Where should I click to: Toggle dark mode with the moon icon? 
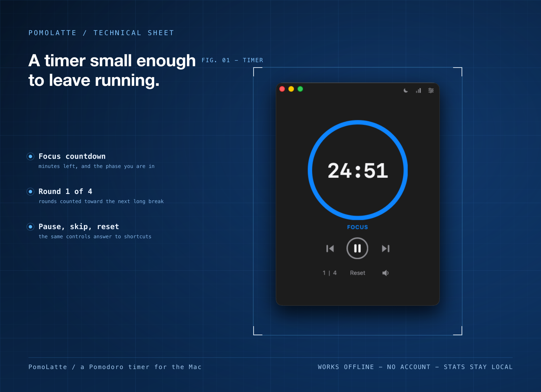coord(406,91)
